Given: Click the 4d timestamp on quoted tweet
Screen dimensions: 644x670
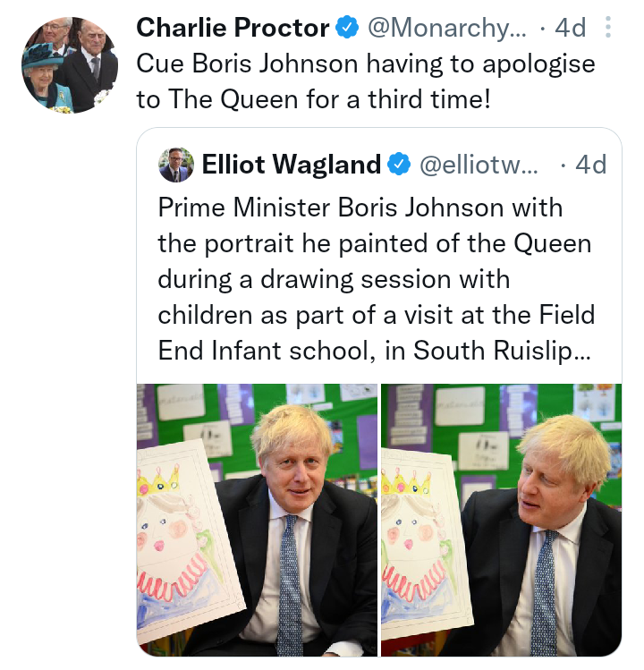Looking at the screenshot, I should tap(590, 165).
